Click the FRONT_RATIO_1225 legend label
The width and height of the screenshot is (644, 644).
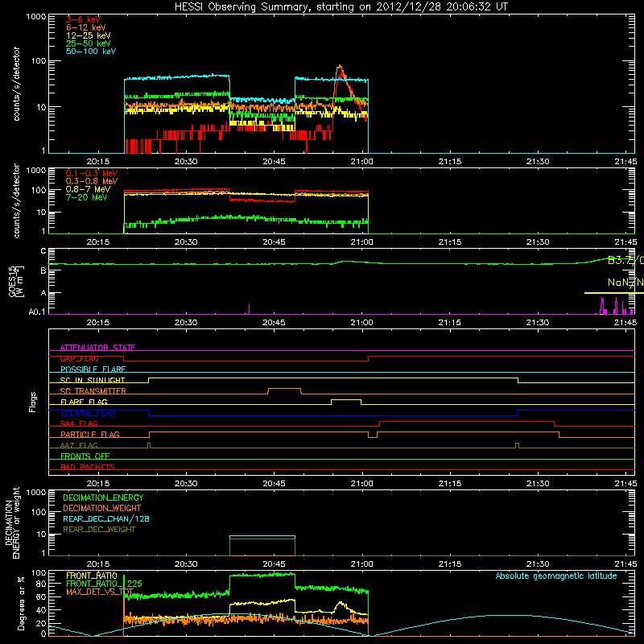point(104,584)
